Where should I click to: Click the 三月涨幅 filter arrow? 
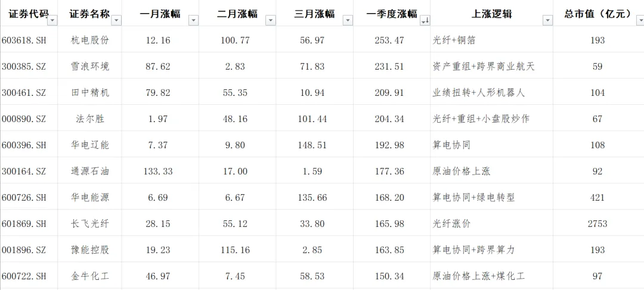point(346,20)
